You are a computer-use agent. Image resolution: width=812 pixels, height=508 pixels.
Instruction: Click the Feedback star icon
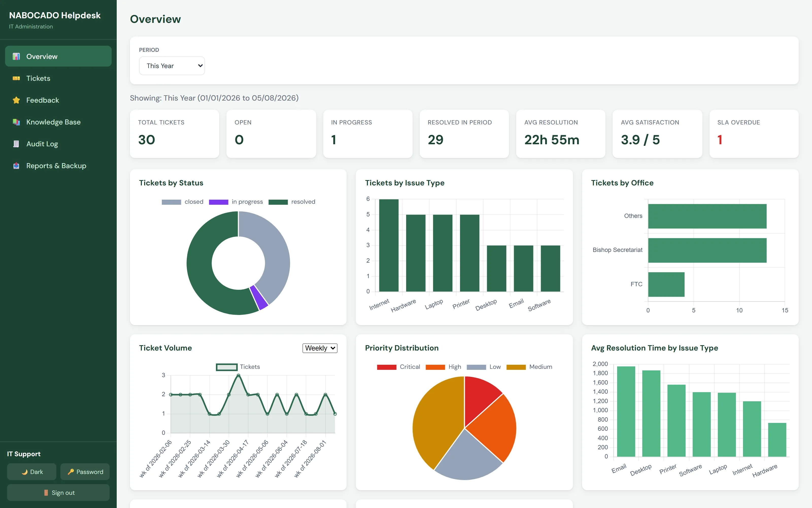click(16, 100)
